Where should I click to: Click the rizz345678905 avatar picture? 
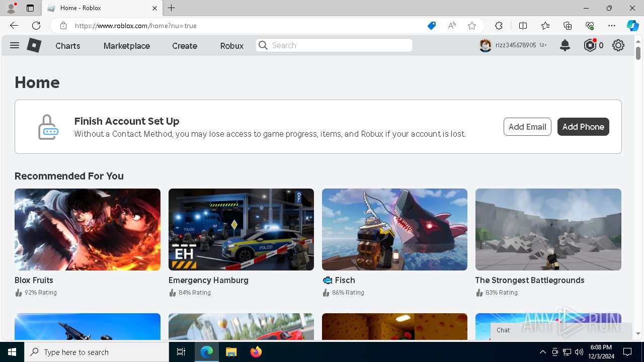pos(485,45)
